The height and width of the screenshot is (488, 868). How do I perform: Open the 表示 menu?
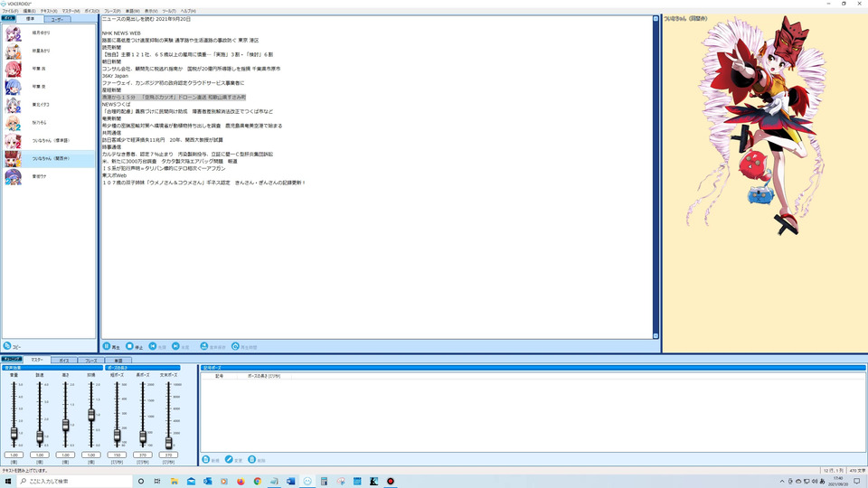[151, 11]
